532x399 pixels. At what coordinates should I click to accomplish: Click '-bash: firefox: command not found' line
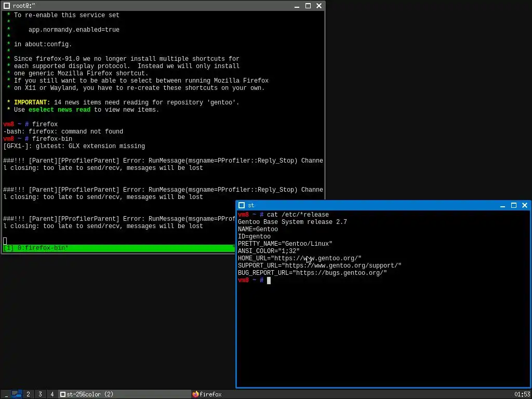click(63, 131)
